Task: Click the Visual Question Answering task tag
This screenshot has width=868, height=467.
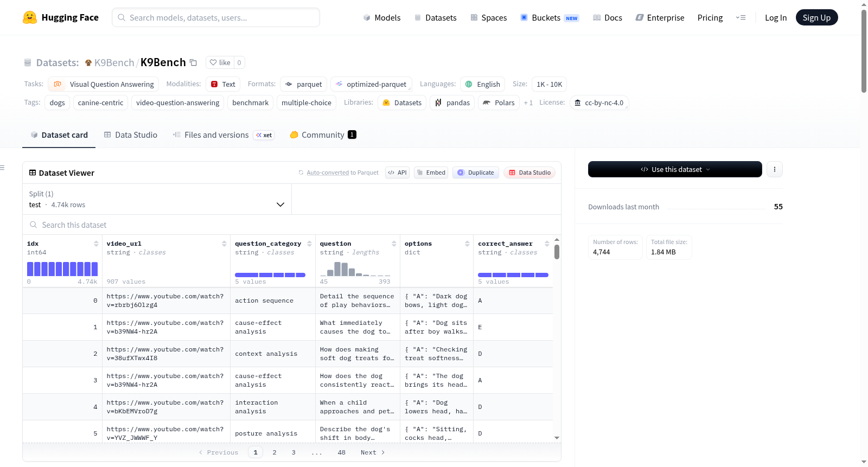Action: click(x=104, y=84)
